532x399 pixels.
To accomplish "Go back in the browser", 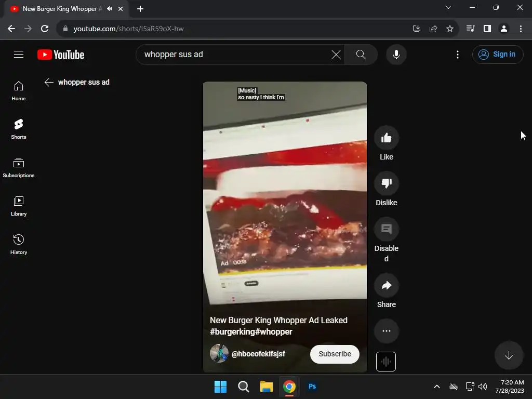I will coord(11,29).
